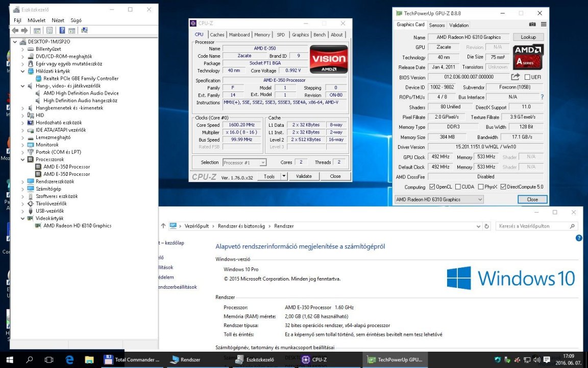Open Tools dropdown arrow in CPU-Z

(284, 176)
